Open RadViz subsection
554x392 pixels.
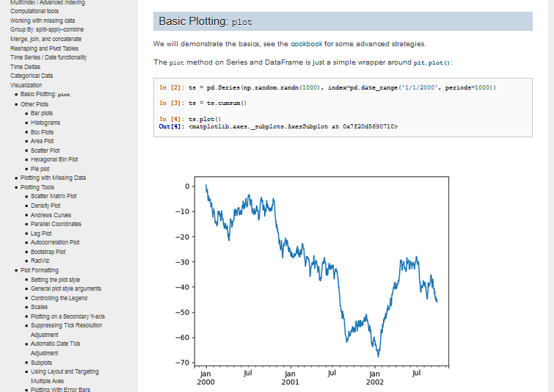40,261
